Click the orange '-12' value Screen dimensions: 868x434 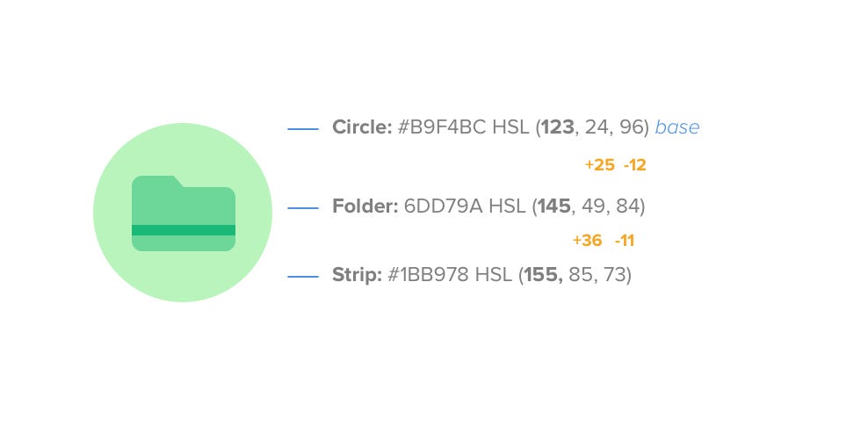click(635, 165)
